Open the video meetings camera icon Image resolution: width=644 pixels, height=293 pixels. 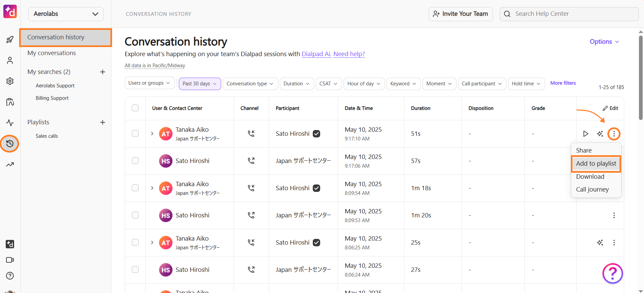point(10,260)
